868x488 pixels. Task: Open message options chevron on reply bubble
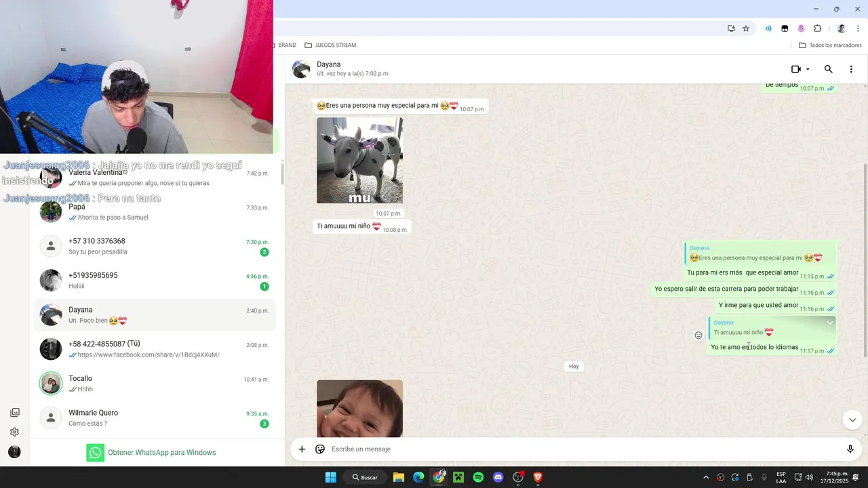pos(829,323)
